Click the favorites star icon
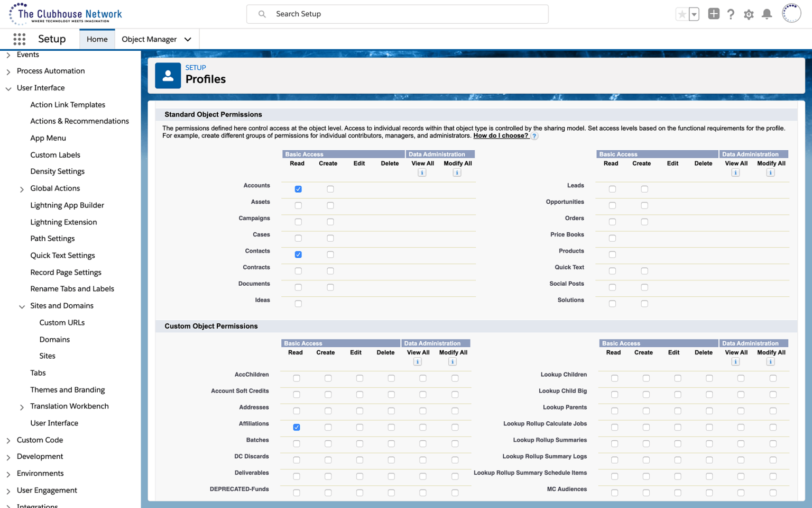The height and width of the screenshot is (508, 812). tap(682, 14)
